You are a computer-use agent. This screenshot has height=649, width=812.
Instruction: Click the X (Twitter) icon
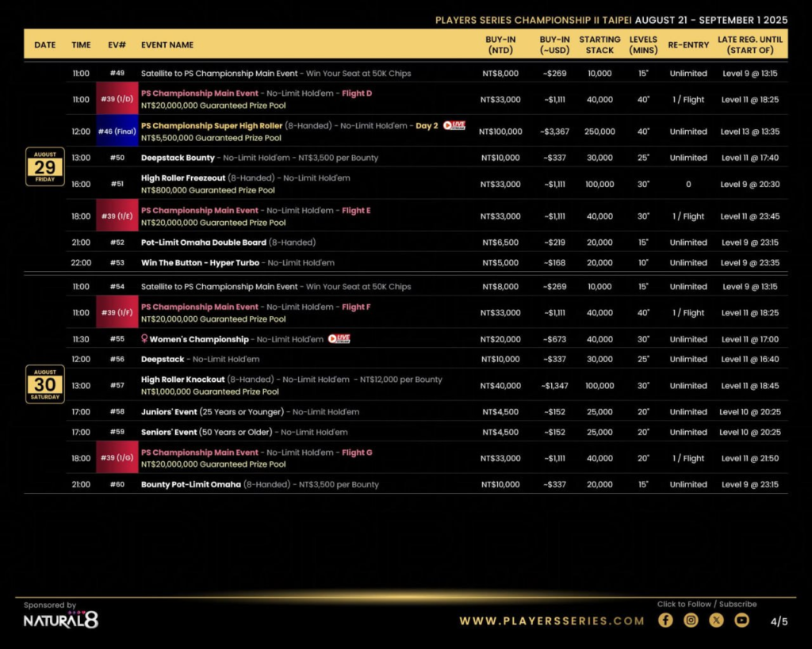[x=716, y=620]
